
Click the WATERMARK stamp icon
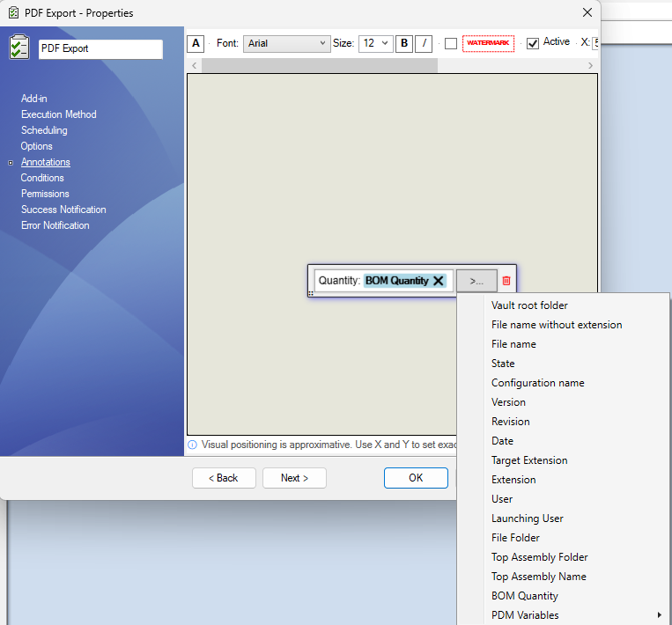488,43
